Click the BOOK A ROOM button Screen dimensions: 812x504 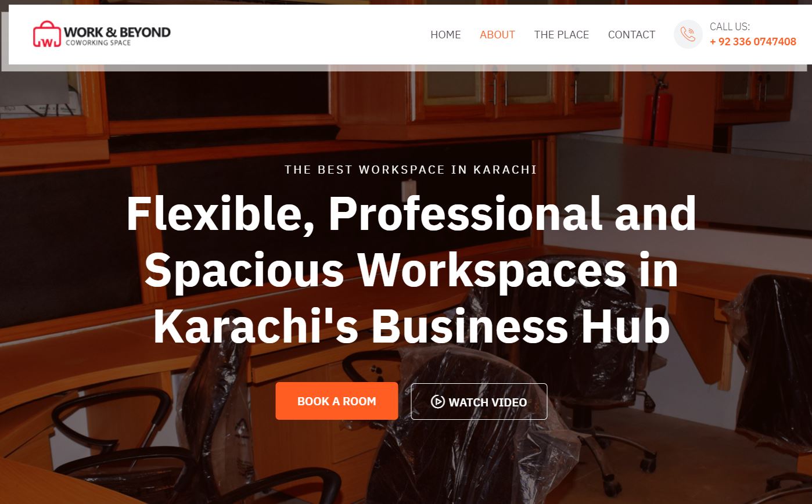point(337,401)
